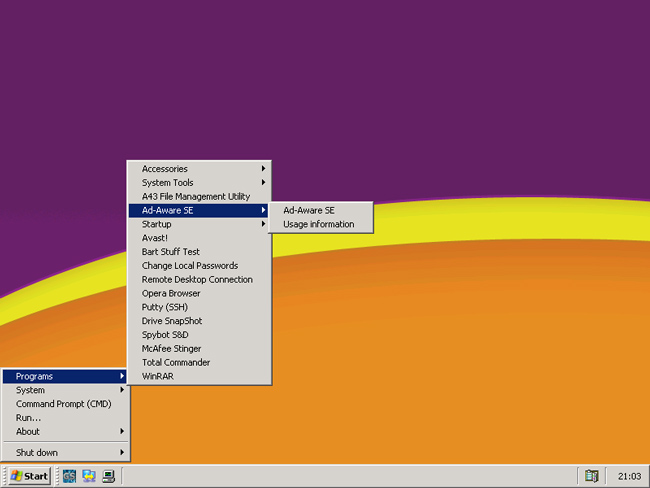Launch A43 File Management Utility

(x=199, y=197)
